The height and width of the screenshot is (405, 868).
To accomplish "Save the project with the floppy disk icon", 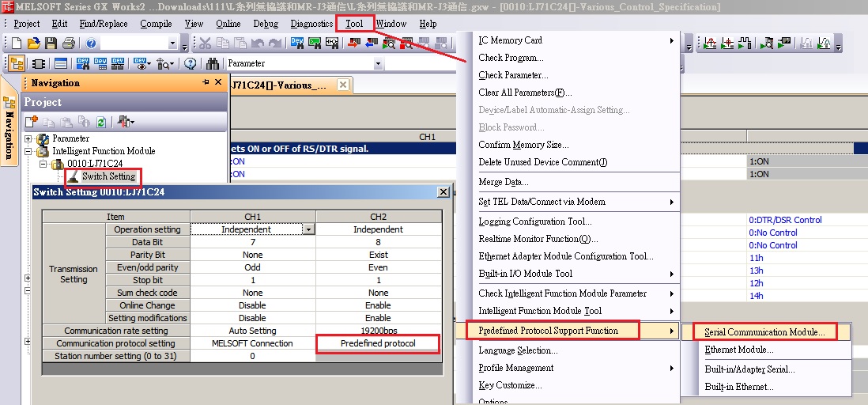I will (51, 44).
